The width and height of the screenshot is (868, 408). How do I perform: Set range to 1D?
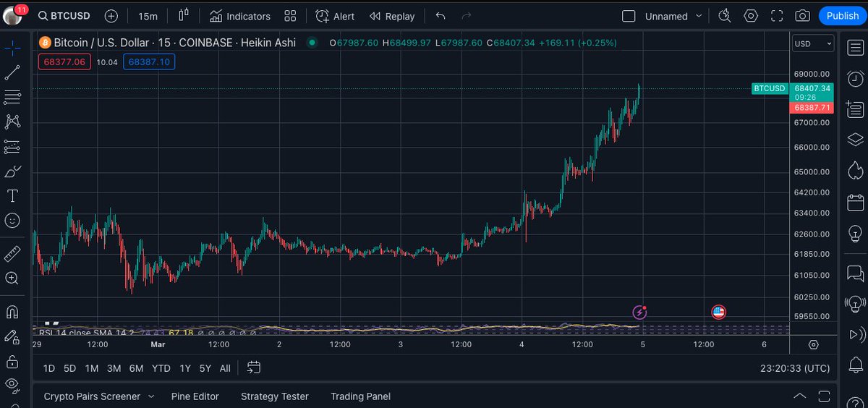click(x=49, y=368)
